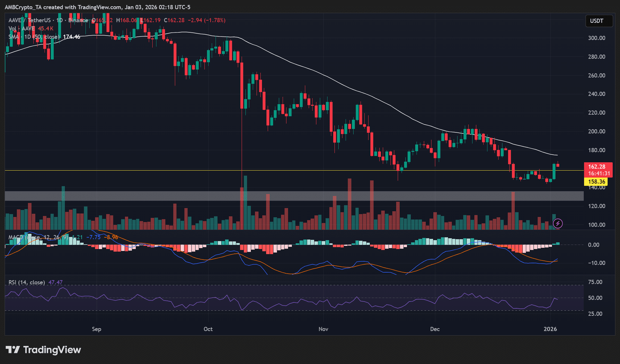The height and width of the screenshot is (364, 620).
Task: Click the 180.00 price axis label
Action: point(597,150)
